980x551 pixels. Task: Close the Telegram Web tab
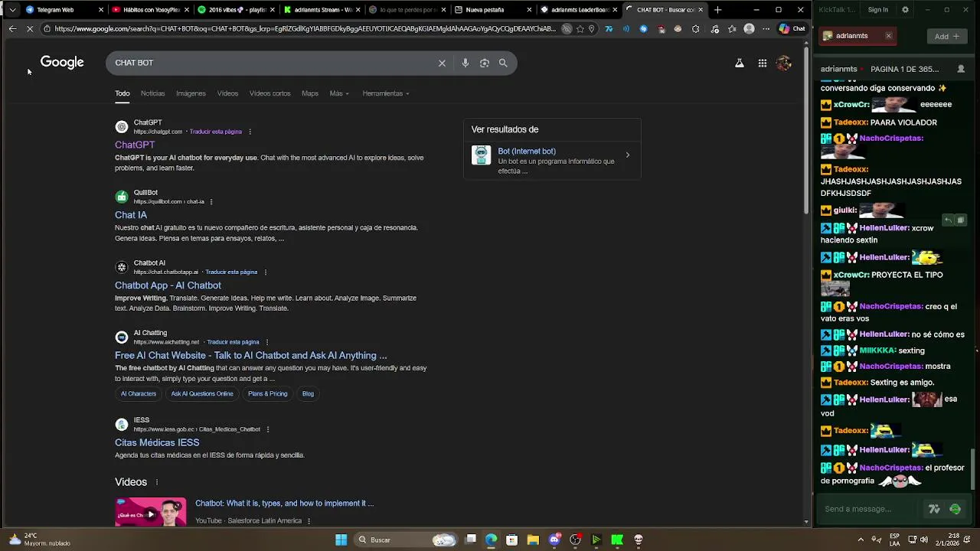click(101, 10)
